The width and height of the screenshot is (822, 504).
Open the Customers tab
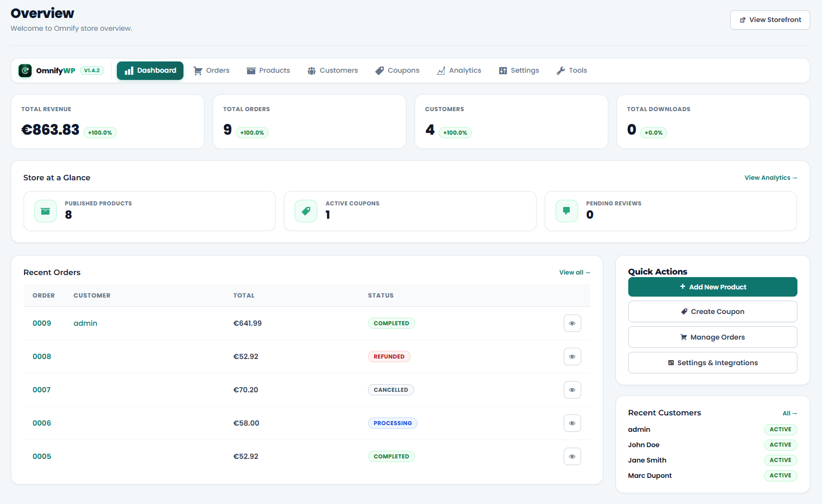pos(333,71)
